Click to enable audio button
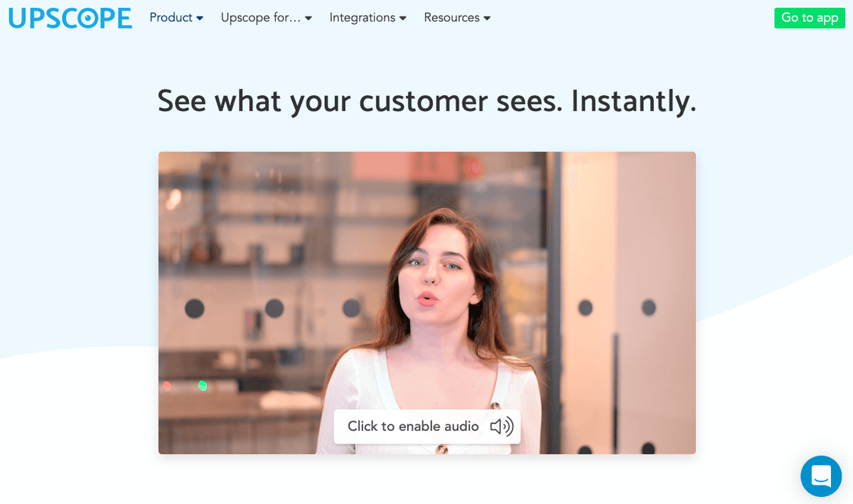Screen dimensions: 853x504 point(427,427)
